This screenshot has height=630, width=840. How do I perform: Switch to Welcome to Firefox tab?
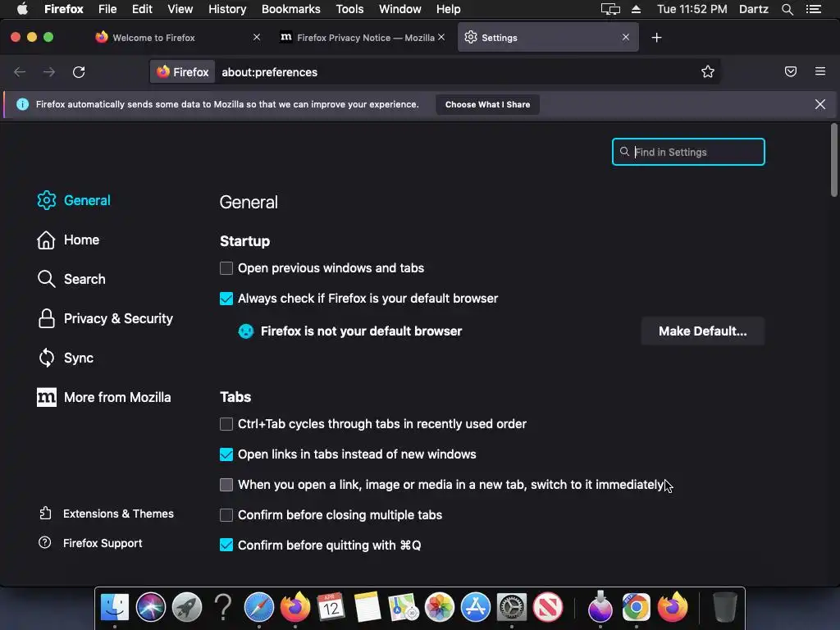click(177, 38)
